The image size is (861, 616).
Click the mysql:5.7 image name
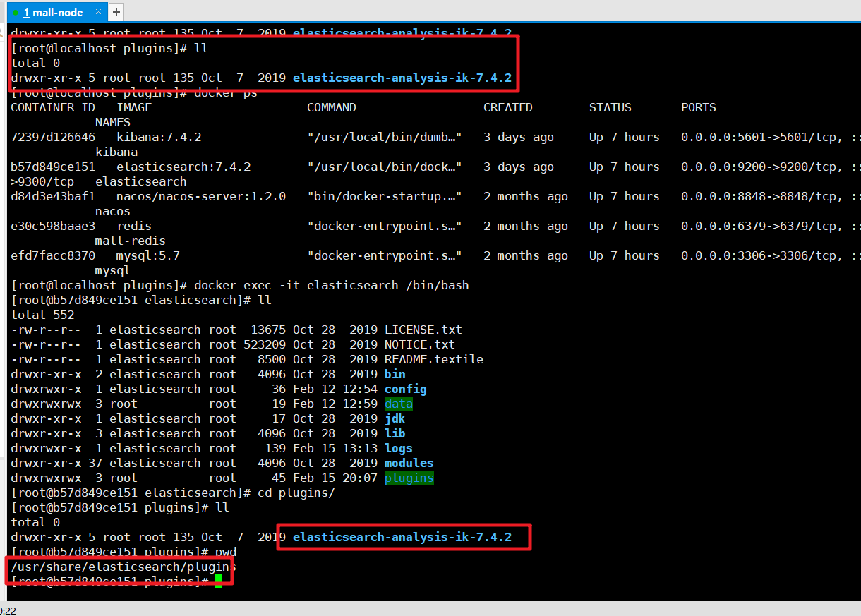(148, 255)
